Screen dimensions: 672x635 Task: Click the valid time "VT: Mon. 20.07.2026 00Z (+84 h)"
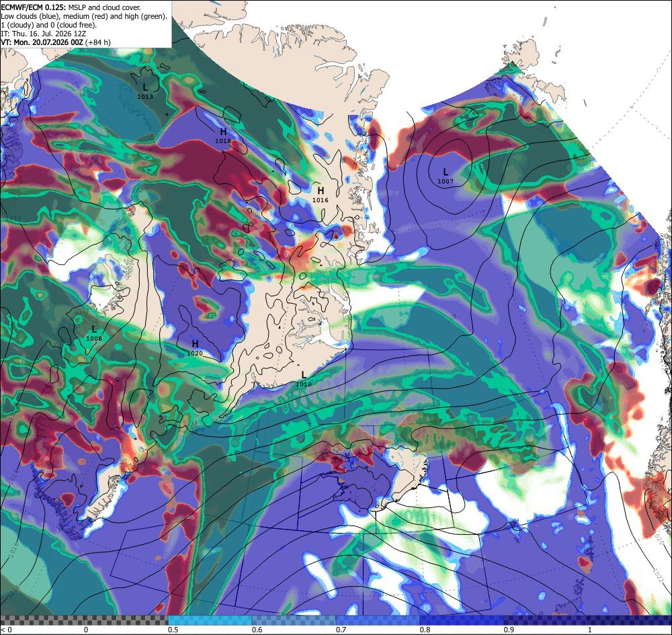[56, 42]
